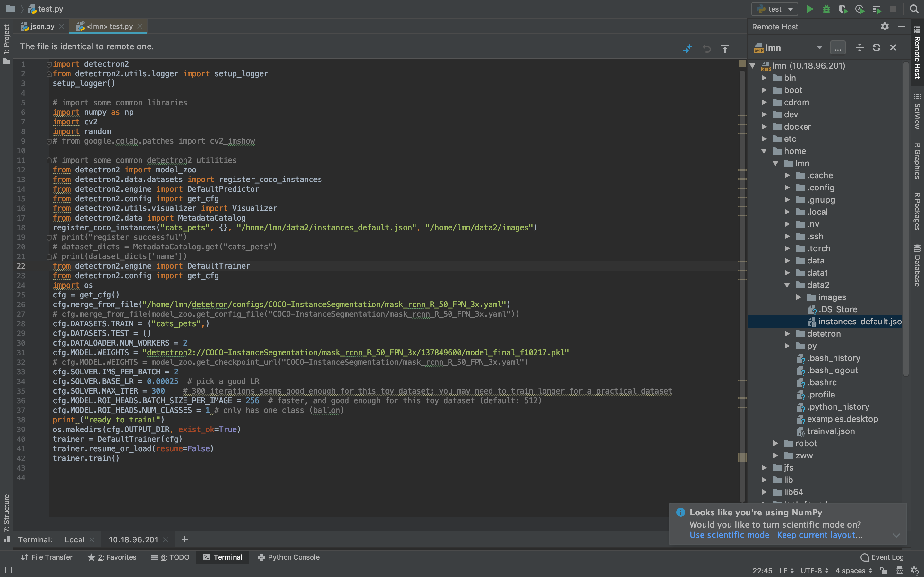Open the SFTP server dropdown labeled 'lmn'
This screenshot has width=924, height=577.
(x=787, y=47)
